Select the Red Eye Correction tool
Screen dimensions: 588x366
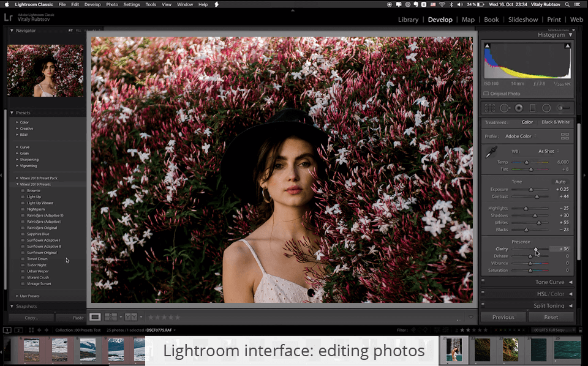pyautogui.click(x=519, y=108)
